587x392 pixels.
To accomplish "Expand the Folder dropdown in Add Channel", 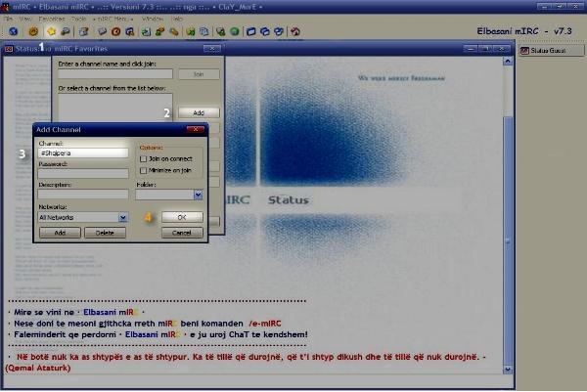I will pos(198,195).
